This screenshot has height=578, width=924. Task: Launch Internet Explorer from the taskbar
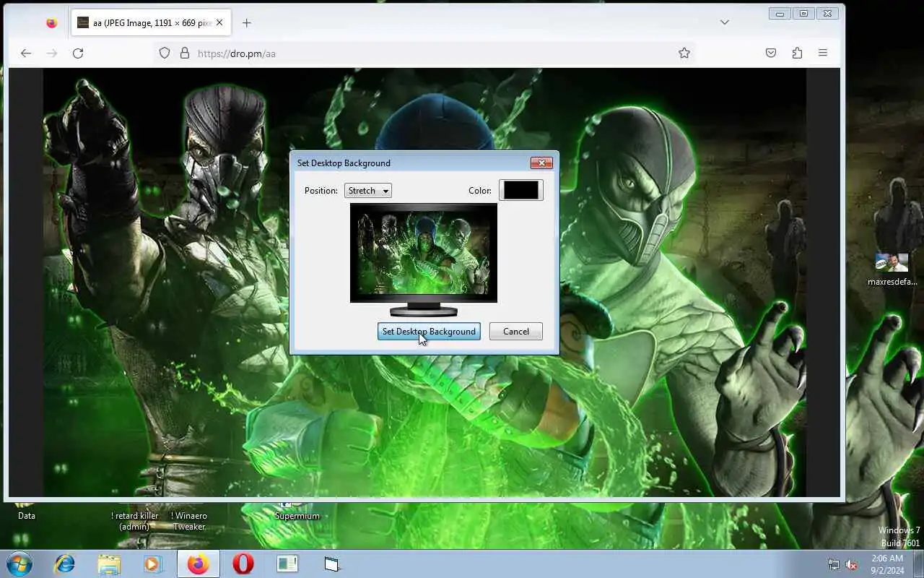64,564
